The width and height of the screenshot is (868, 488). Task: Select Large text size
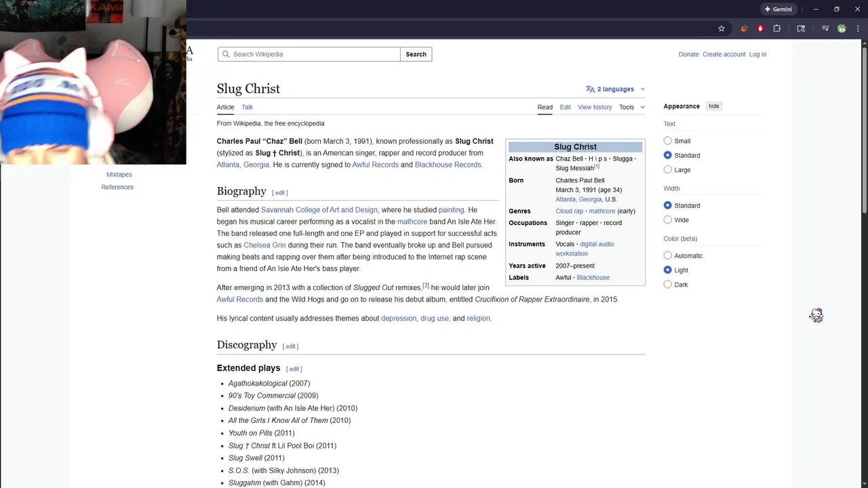click(667, 169)
